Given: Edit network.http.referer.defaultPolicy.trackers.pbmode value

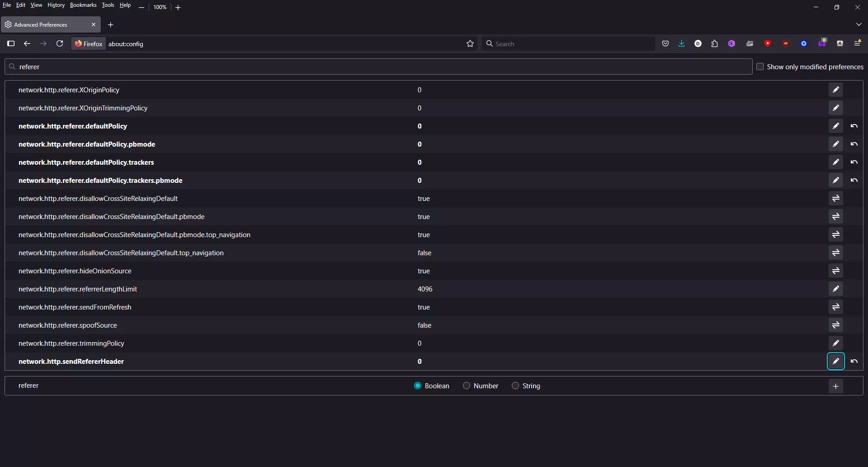Looking at the screenshot, I should click(x=835, y=180).
